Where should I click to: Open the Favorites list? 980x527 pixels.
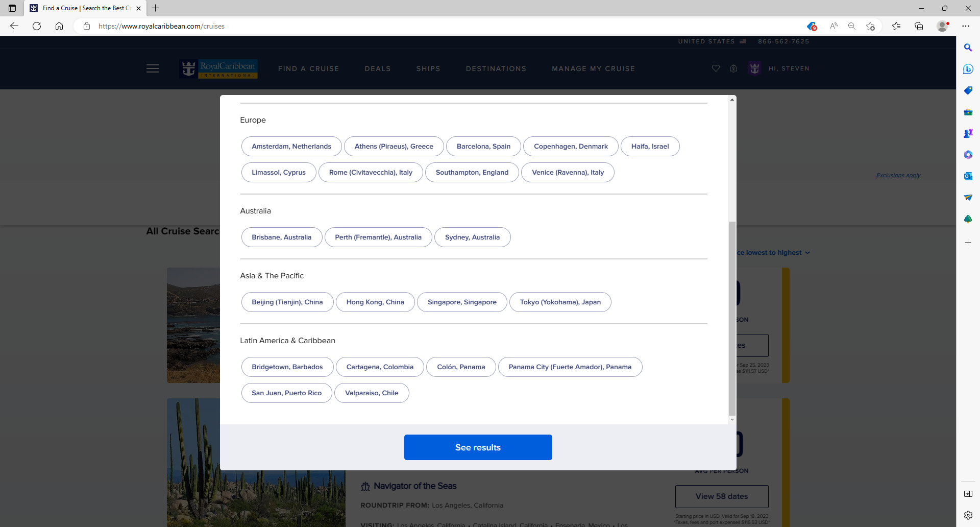tap(896, 26)
